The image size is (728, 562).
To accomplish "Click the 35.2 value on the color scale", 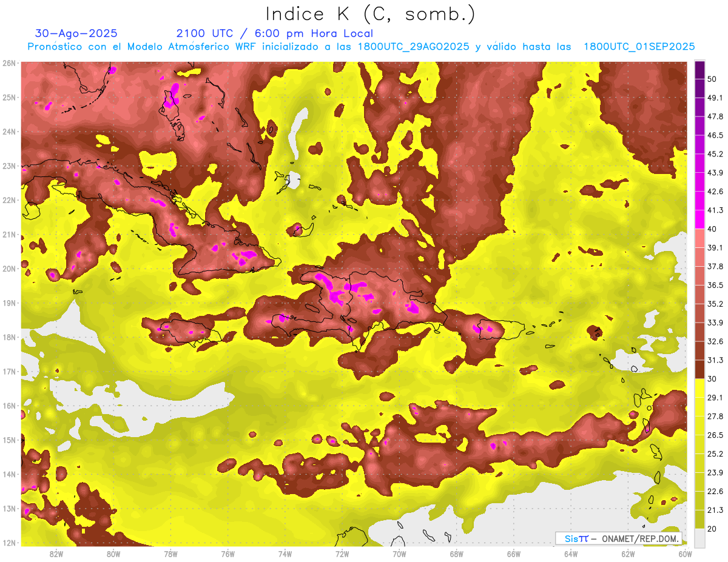I will 715,304.
